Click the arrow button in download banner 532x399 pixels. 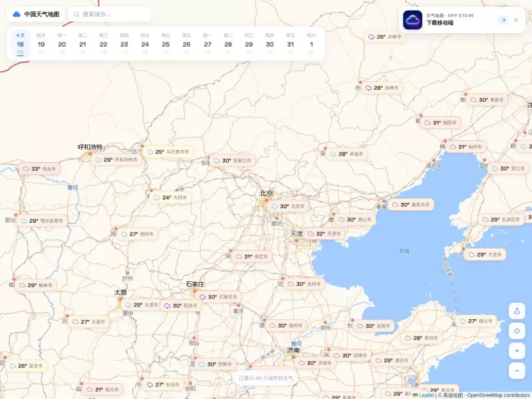click(503, 20)
